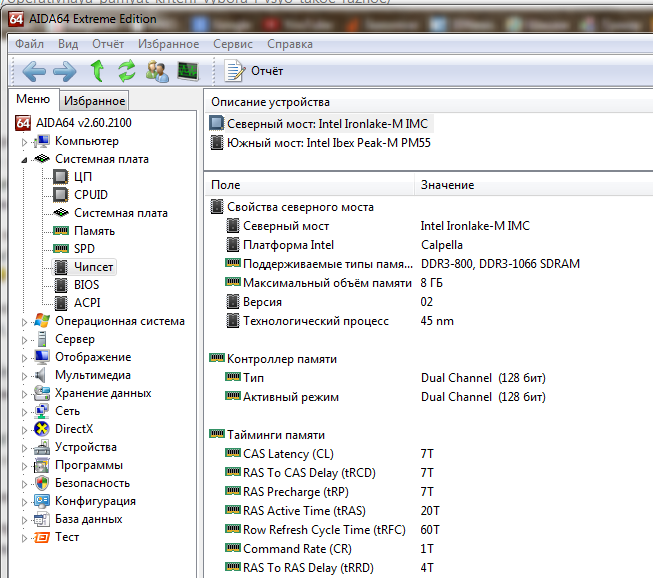Select CPUID in the sidebar tree
This screenshot has width=653, height=578.
[90, 195]
